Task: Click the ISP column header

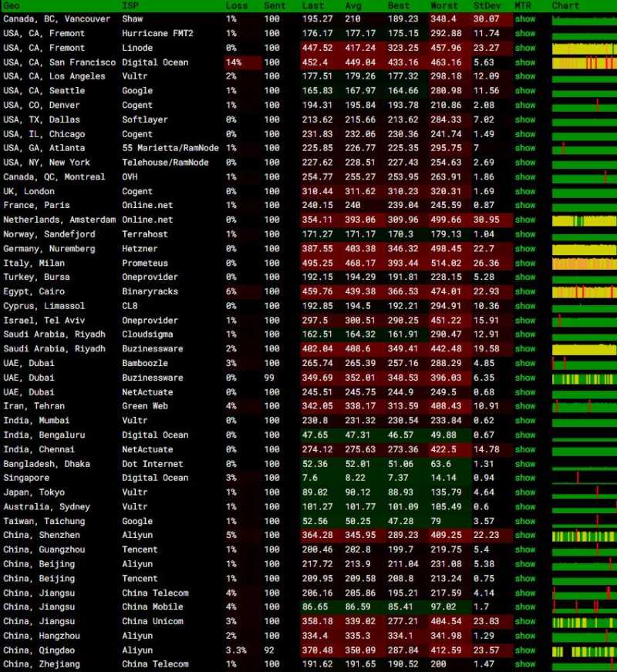Action: [130, 5]
